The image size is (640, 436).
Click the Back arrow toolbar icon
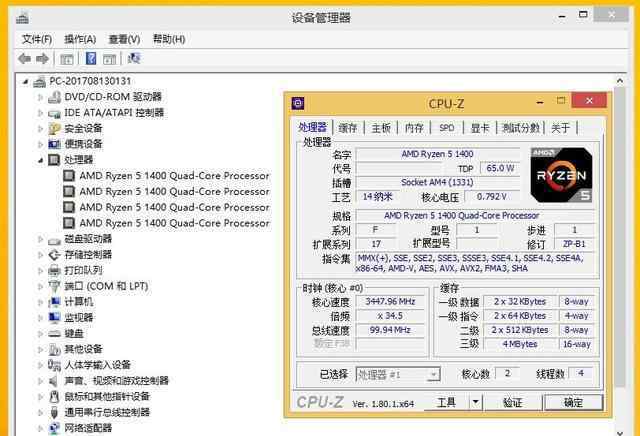click(24, 58)
